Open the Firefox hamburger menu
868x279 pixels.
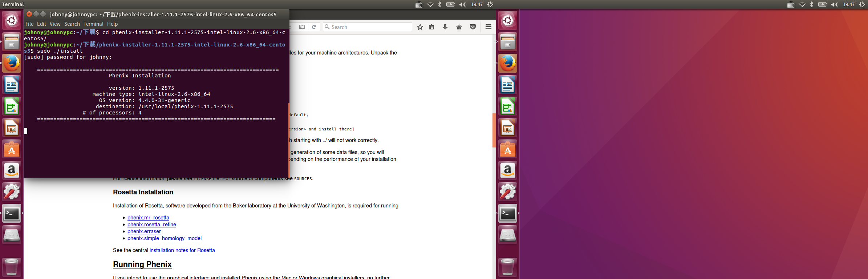(488, 27)
